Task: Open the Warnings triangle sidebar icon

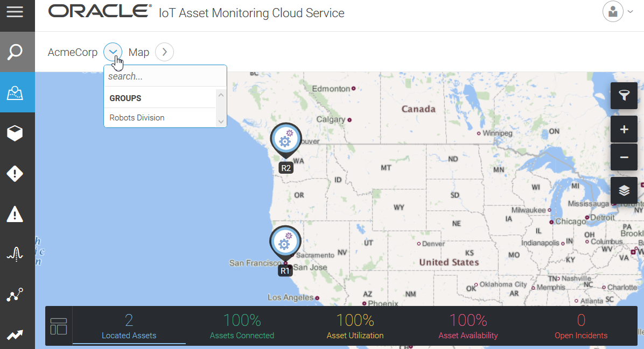Action: (15, 214)
